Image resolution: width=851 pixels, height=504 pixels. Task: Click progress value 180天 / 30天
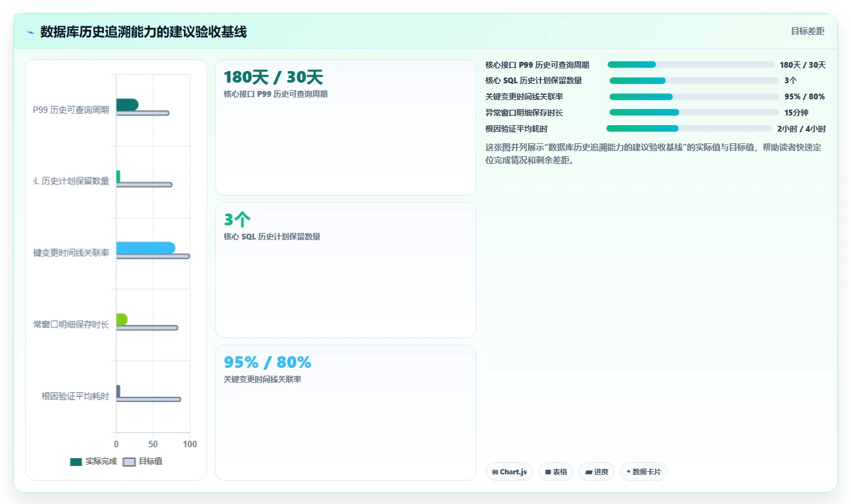coord(803,65)
